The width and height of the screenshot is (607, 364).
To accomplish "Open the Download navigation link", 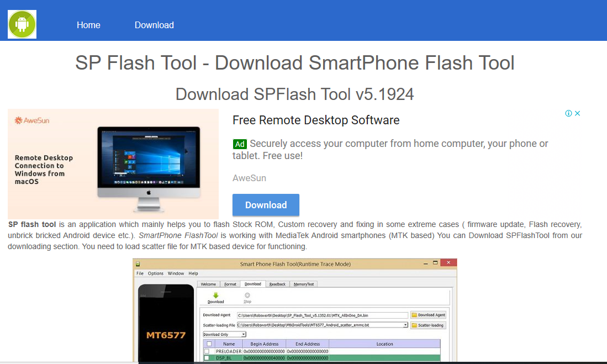I will (x=154, y=25).
